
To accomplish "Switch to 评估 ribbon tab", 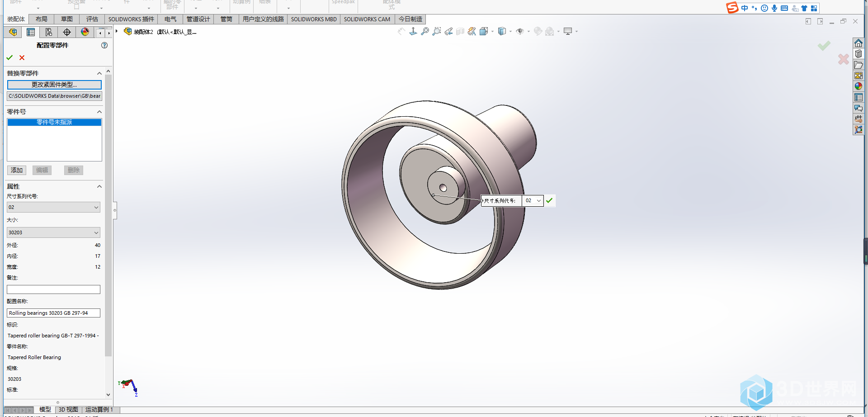I will click(x=92, y=19).
